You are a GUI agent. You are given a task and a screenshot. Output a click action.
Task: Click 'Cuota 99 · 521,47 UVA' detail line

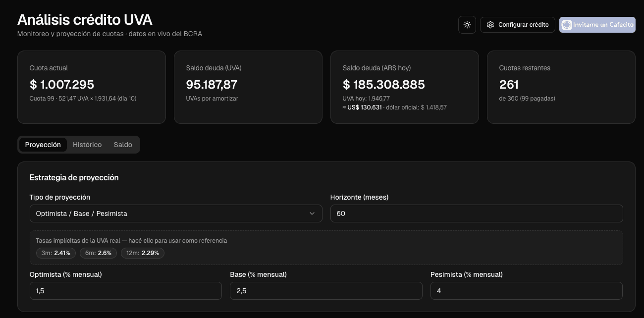point(83,99)
